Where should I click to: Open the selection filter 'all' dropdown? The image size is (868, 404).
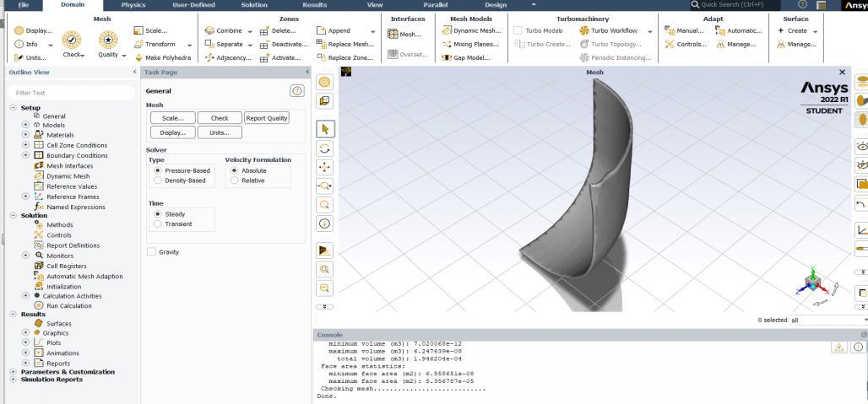click(827, 320)
